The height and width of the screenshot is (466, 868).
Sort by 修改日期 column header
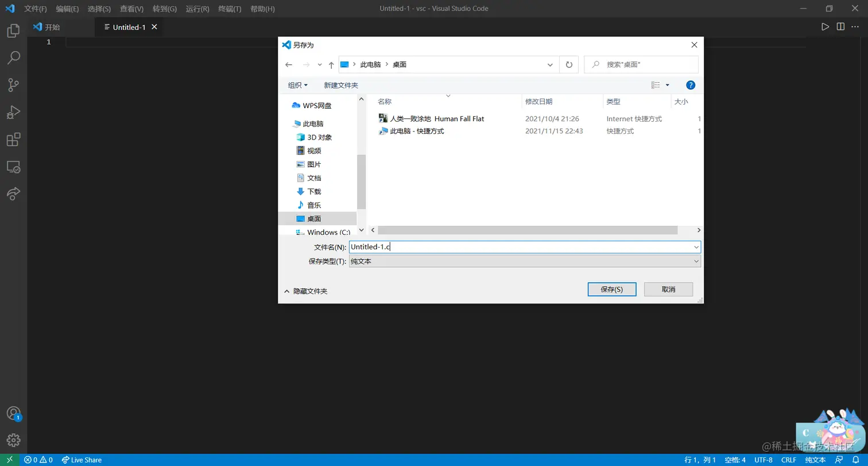[538, 102]
